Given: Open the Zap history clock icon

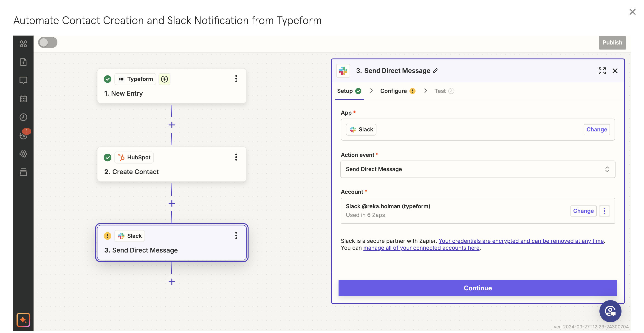Looking at the screenshot, I should [x=23, y=117].
